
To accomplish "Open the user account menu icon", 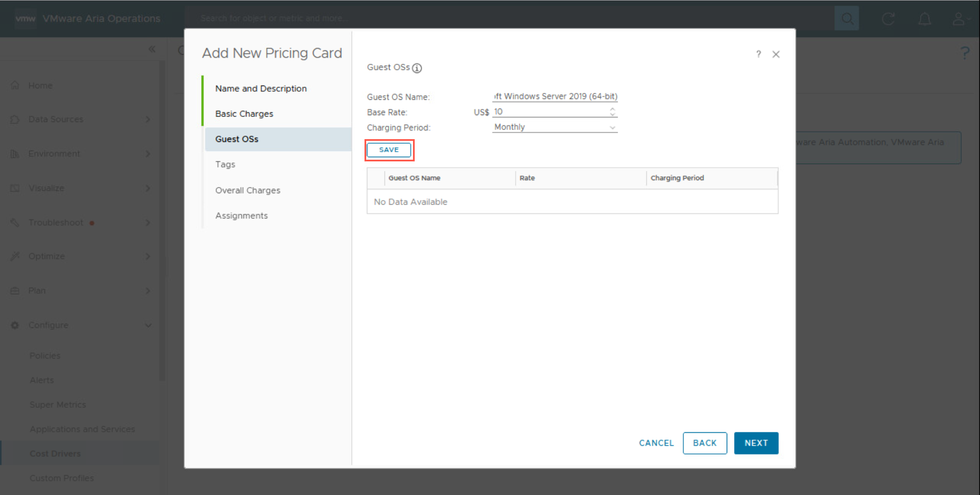I will coord(958,19).
